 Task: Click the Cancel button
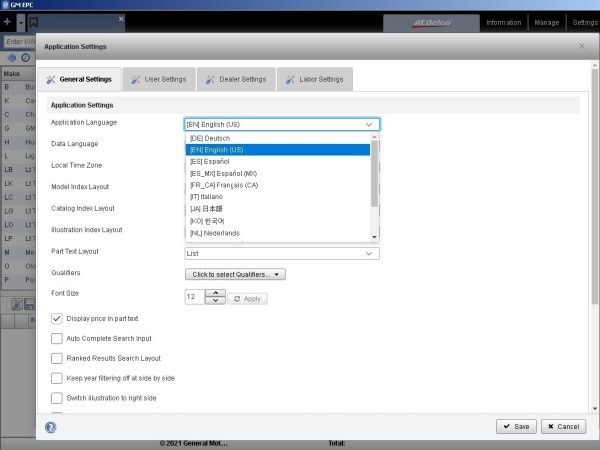(563, 426)
